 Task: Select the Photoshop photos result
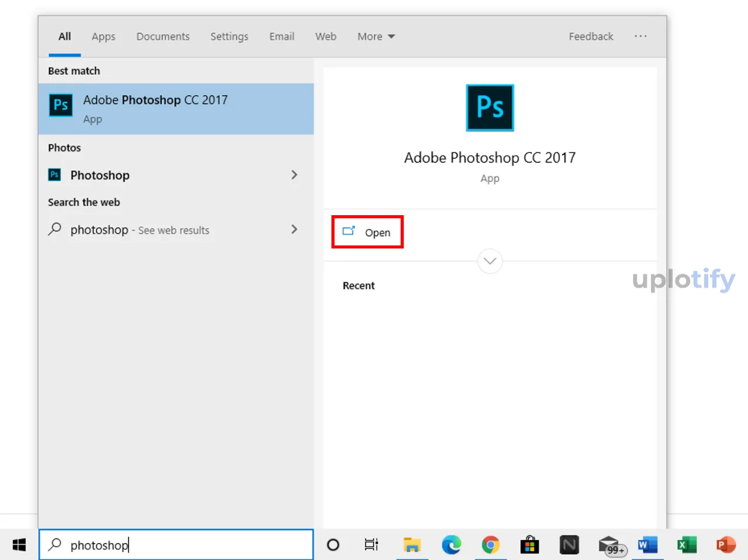(176, 175)
